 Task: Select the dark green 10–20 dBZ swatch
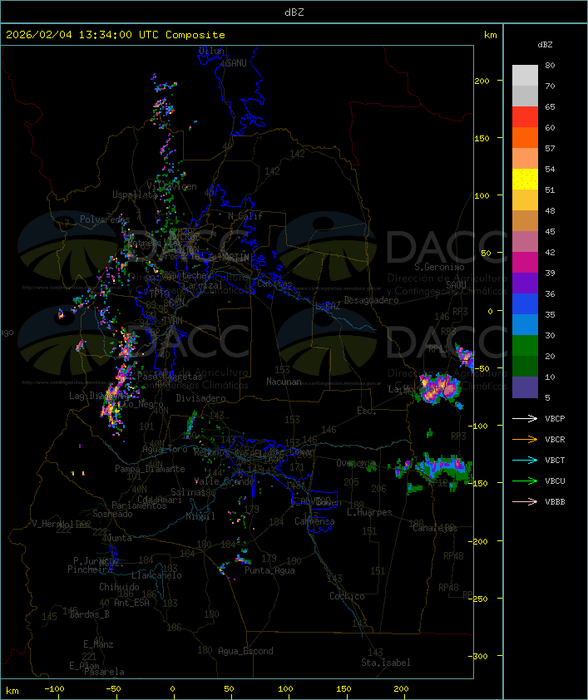tap(525, 366)
